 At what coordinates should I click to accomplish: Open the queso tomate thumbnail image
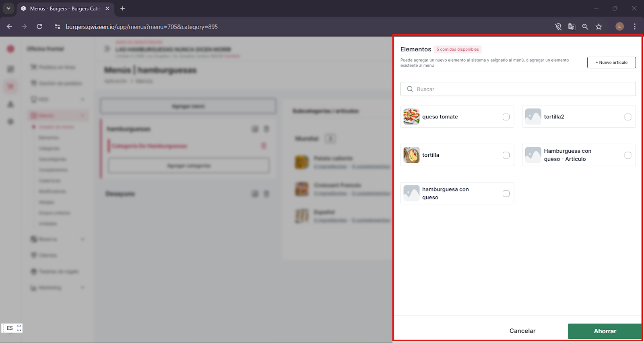coord(411,116)
